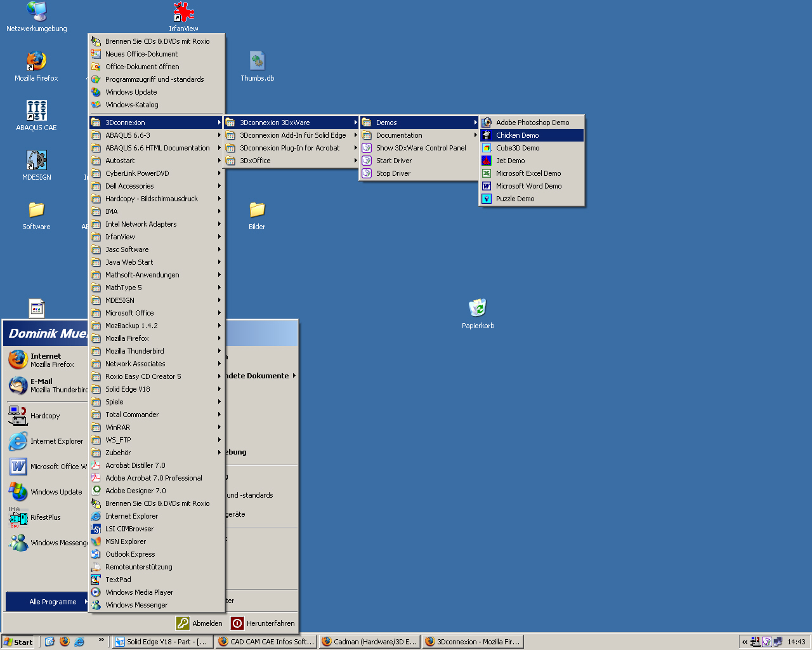The image size is (812, 650).
Task: Open Internet Mozilla Firefox in Start menu
Action: [x=47, y=360]
